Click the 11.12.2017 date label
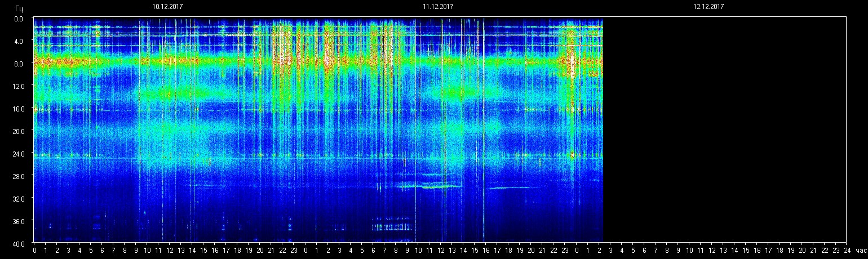 (438, 7)
